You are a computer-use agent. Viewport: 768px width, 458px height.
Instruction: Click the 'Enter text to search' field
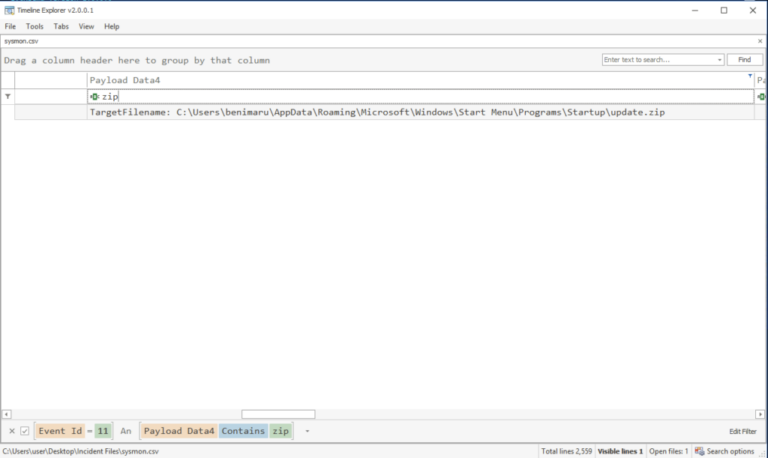click(x=659, y=60)
